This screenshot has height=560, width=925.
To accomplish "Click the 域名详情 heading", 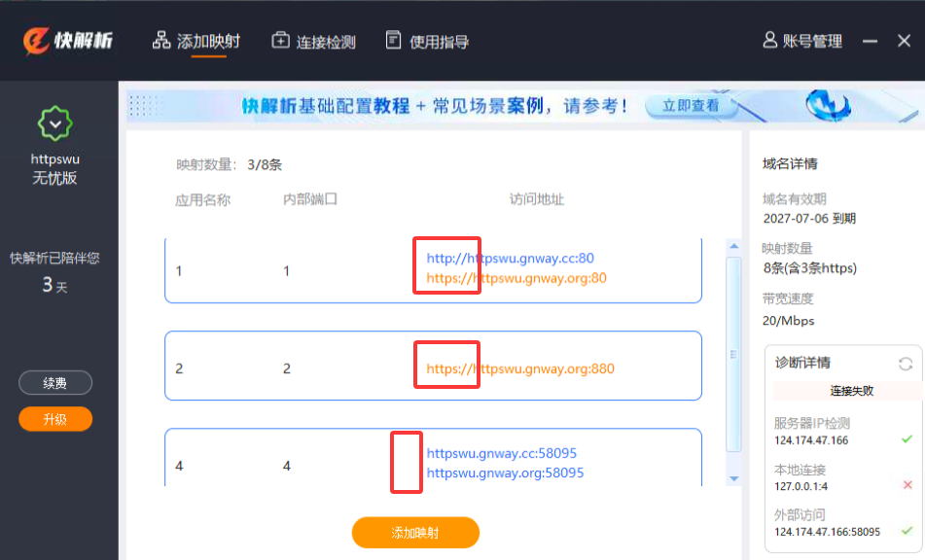I will [790, 164].
